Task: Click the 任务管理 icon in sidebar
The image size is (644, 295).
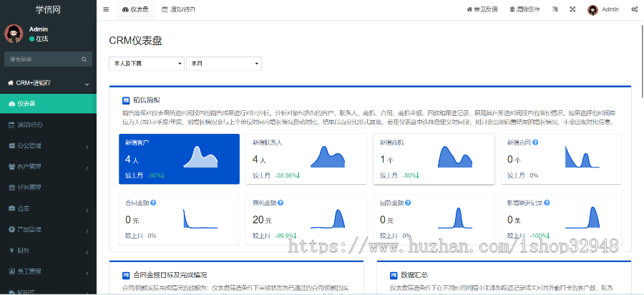Action: [x=11, y=188]
